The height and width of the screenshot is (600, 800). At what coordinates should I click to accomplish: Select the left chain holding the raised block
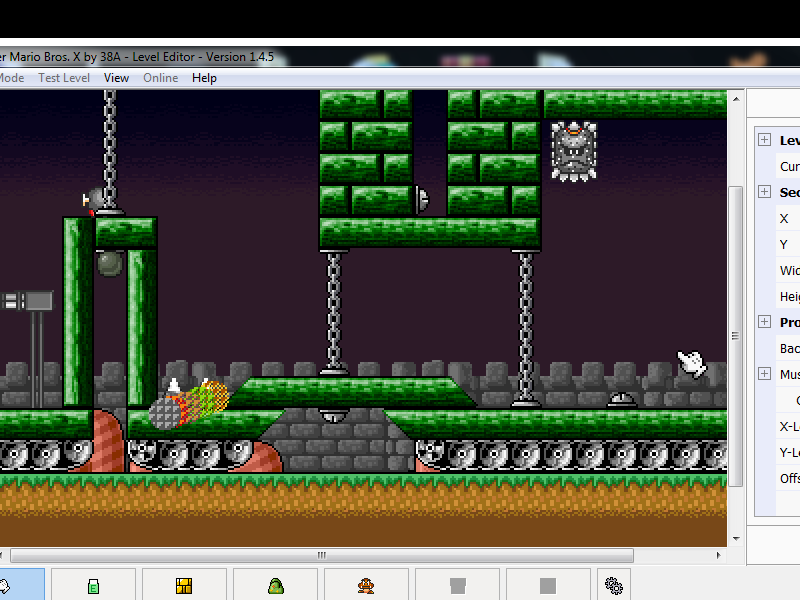(x=334, y=312)
